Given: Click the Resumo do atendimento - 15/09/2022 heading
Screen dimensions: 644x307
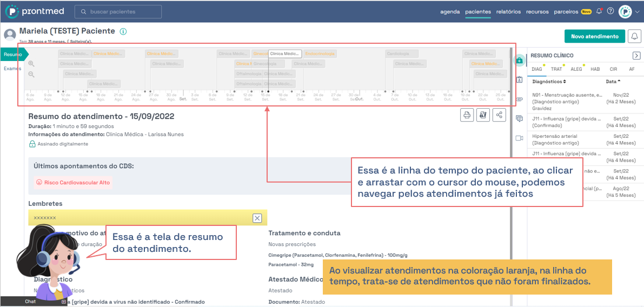Looking at the screenshot, I should click(101, 116).
